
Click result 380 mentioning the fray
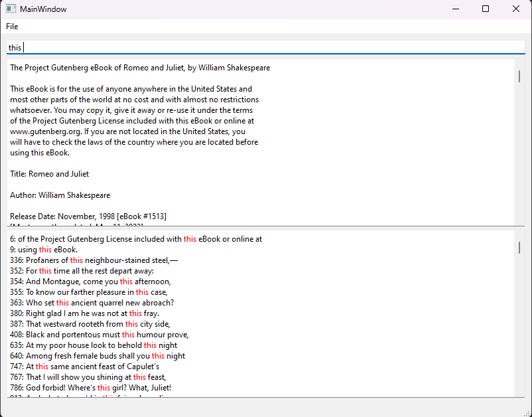point(86,313)
